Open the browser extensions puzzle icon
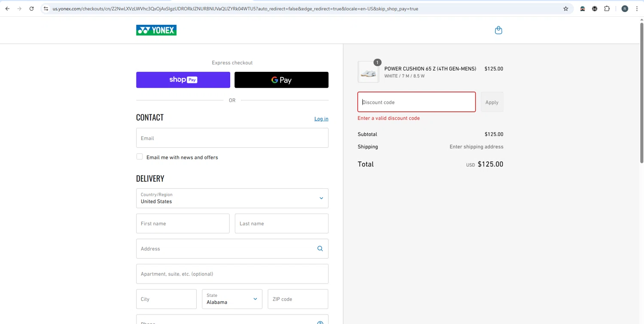The image size is (644, 324). [607, 9]
